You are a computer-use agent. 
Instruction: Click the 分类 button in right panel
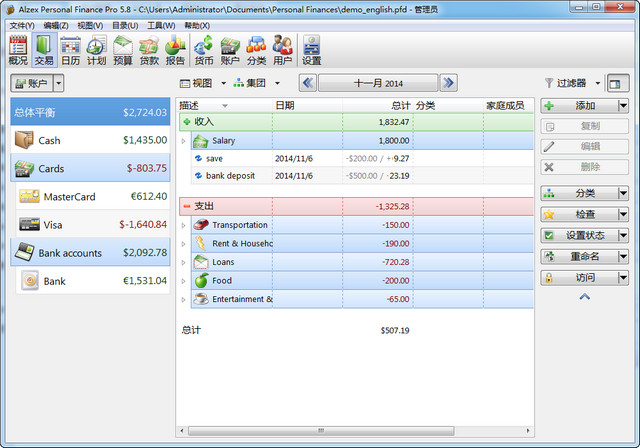(x=580, y=193)
